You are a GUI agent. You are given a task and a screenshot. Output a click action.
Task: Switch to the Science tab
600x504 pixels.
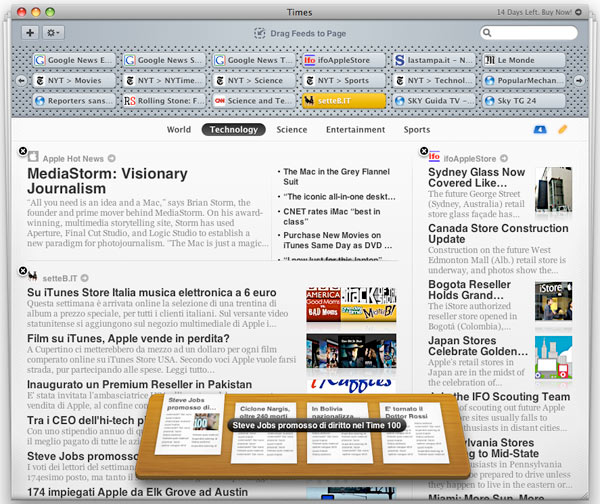[292, 130]
